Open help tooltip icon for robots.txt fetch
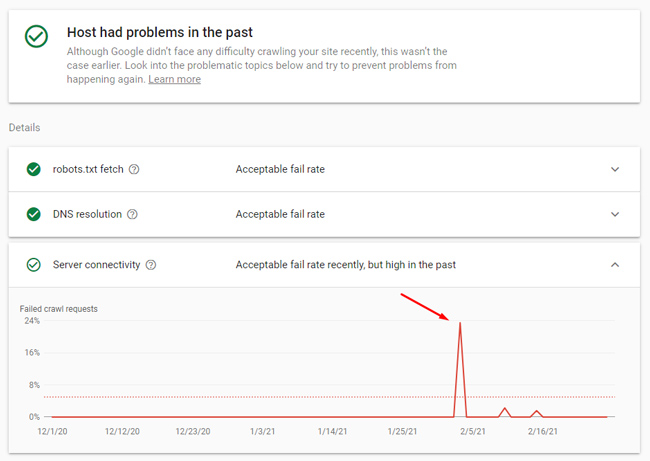The width and height of the screenshot is (650, 461). (x=134, y=169)
